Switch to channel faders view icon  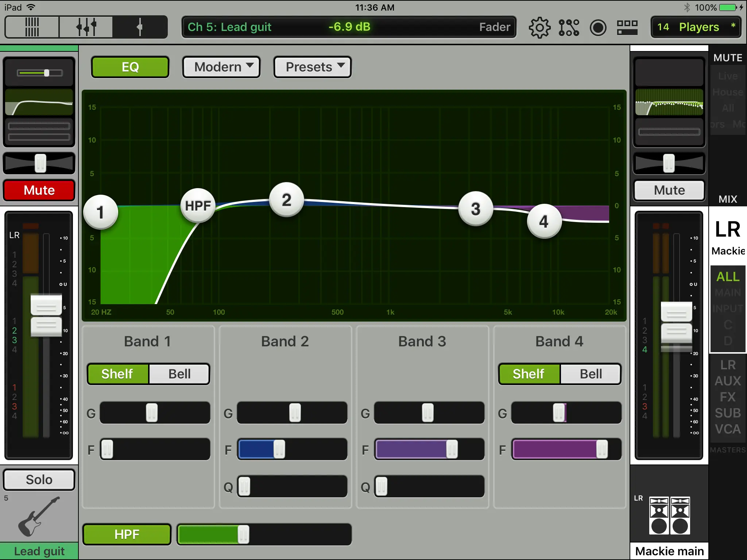tap(86, 27)
